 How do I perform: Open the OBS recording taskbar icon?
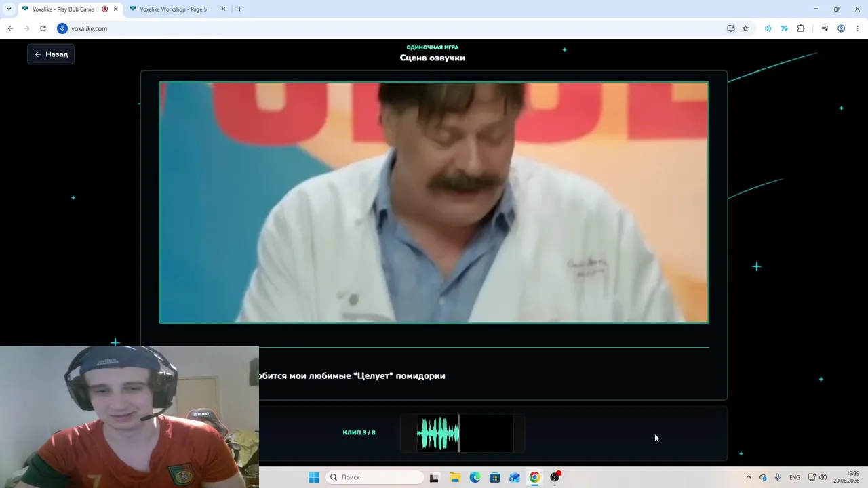coord(555,477)
